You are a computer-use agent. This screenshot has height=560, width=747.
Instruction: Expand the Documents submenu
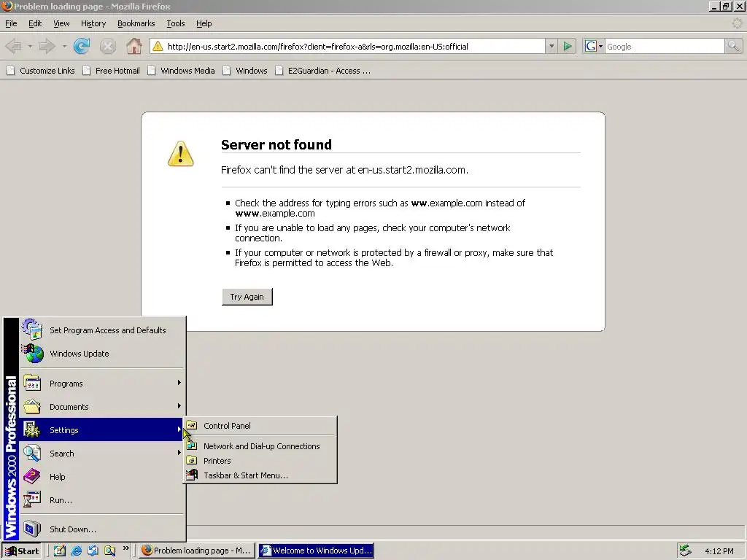[x=102, y=407]
